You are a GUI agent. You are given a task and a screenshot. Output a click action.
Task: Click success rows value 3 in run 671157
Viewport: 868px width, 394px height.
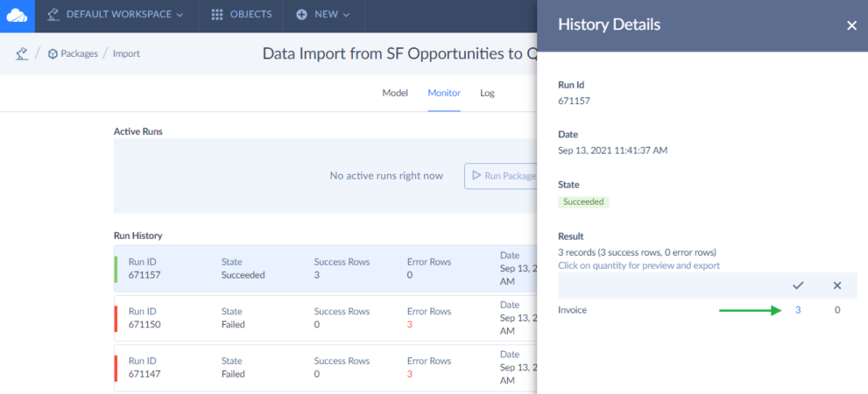317,275
